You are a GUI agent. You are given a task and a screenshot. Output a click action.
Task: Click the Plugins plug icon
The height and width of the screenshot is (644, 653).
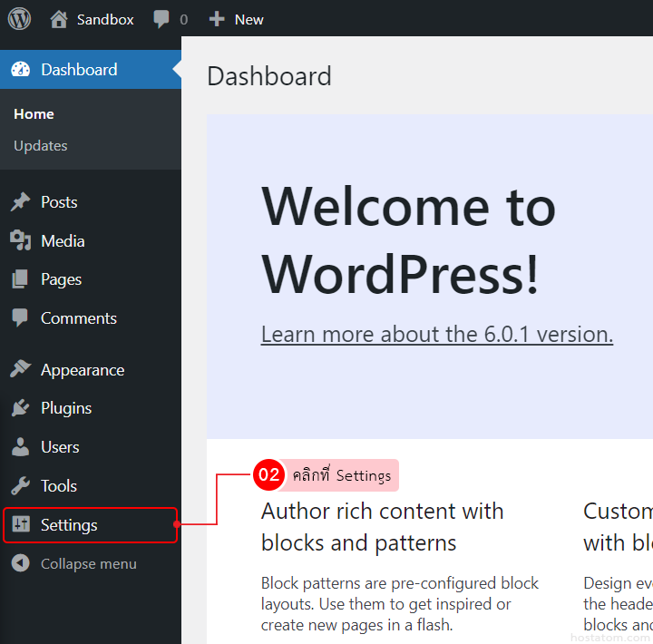coord(20,408)
